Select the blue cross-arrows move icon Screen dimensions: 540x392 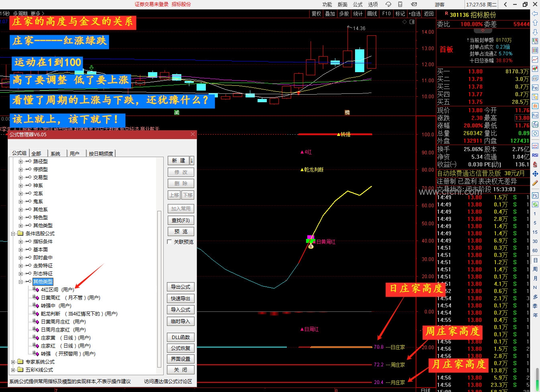coord(535,174)
